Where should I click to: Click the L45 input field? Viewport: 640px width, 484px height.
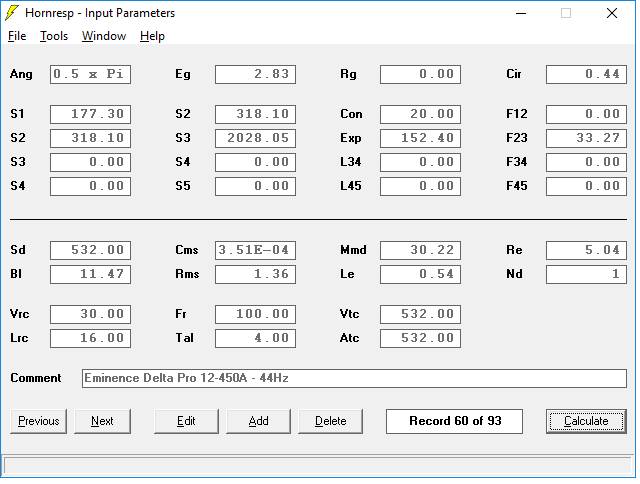[x=420, y=186]
